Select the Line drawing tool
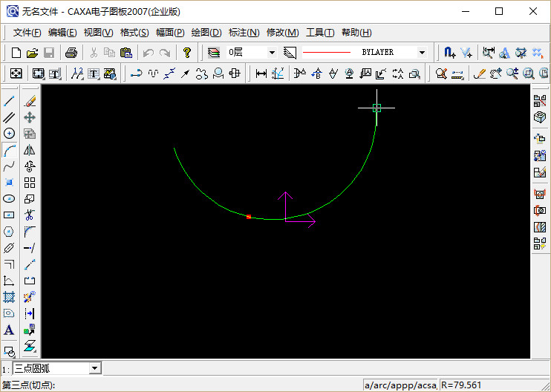Screen dimensions: 551x392 (x=10, y=101)
